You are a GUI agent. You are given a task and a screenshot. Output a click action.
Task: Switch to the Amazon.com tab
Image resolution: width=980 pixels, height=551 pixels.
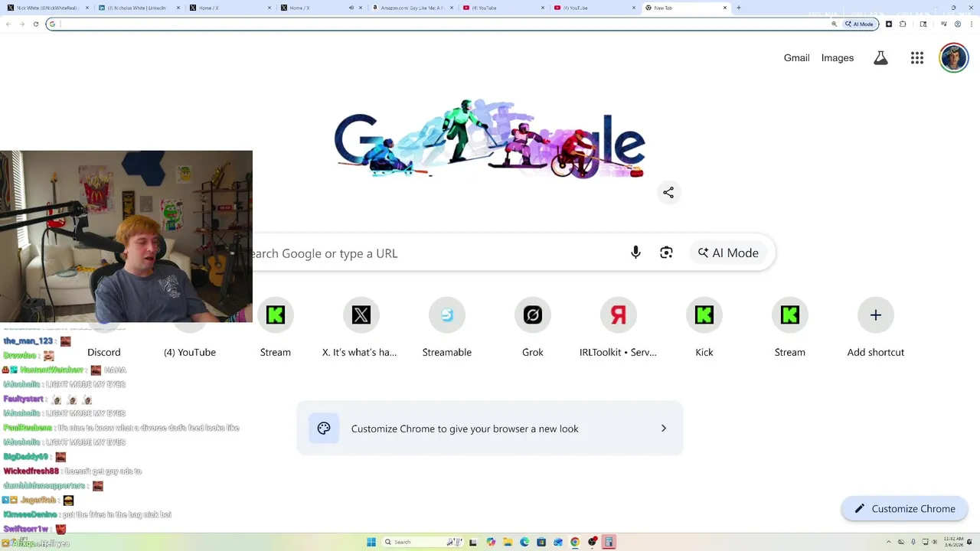click(413, 8)
